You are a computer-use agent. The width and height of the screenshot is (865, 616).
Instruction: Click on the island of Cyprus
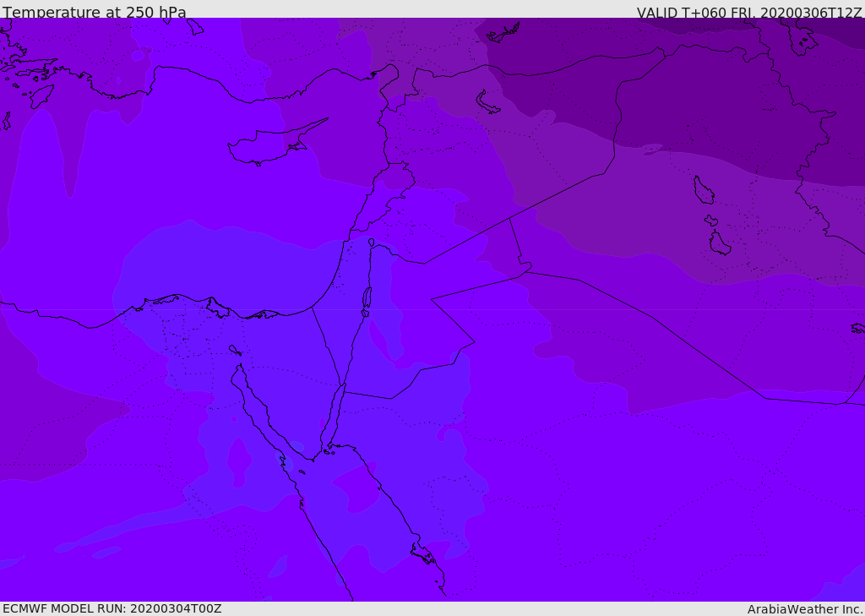coord(267,145)
